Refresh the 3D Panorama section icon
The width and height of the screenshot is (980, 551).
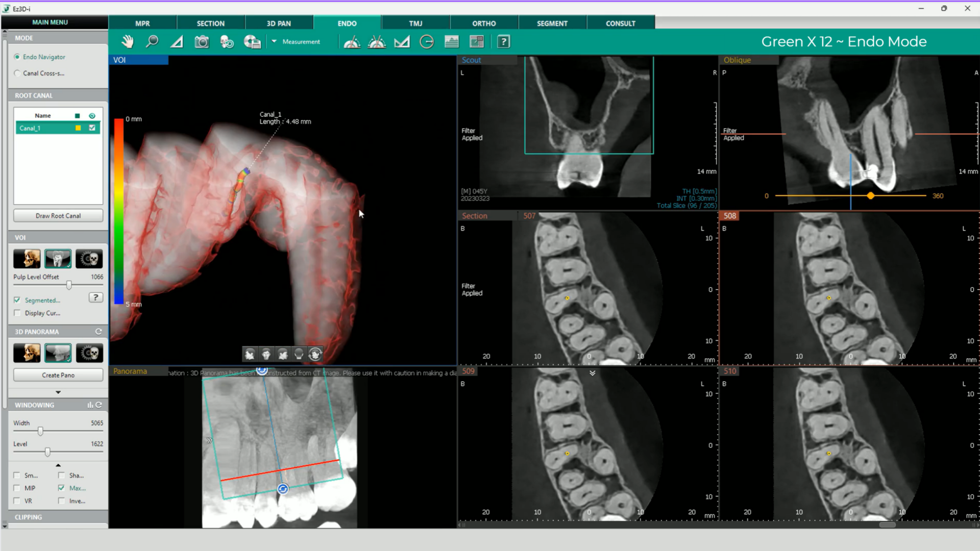pos(99,332)
